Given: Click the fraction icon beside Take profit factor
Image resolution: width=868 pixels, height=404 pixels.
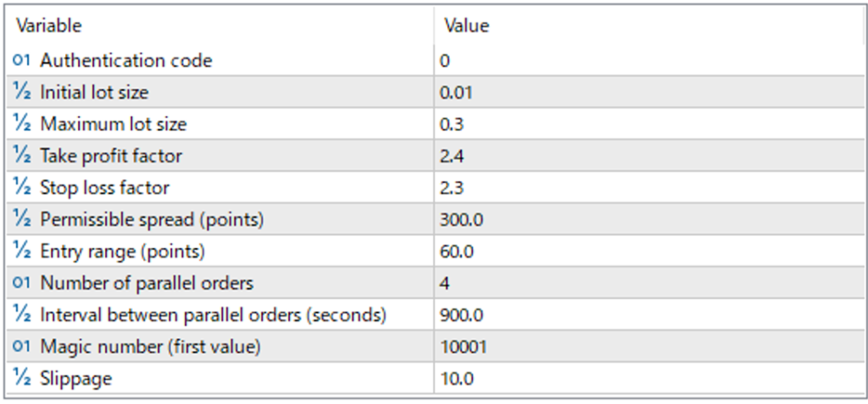Looking at the screenshot, I should click(22, 156).
